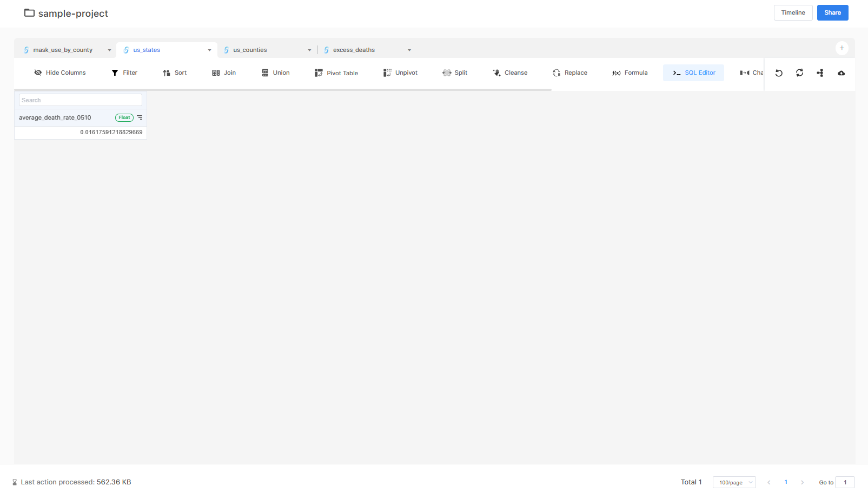Viewport: 868px width, 499px height.
Task: Open the SQL Editor
Action: coord(694,73)
